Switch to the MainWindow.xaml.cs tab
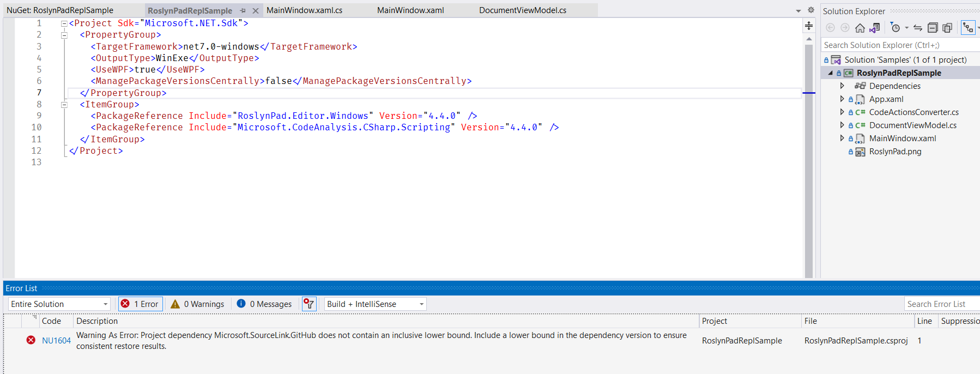The image size is (980, 374). click(x=305, y=10)
